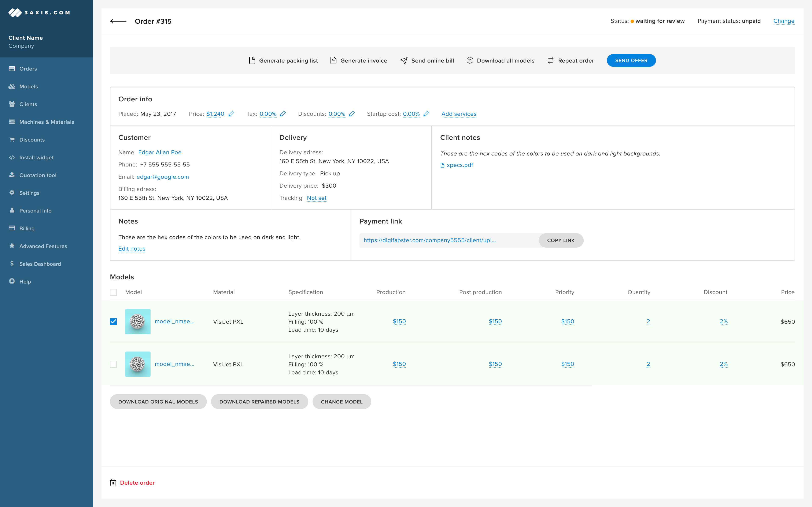812x507 pixels.
Task: Click the Send online bill paper-plane icon
Action: (x=404, y=61)
